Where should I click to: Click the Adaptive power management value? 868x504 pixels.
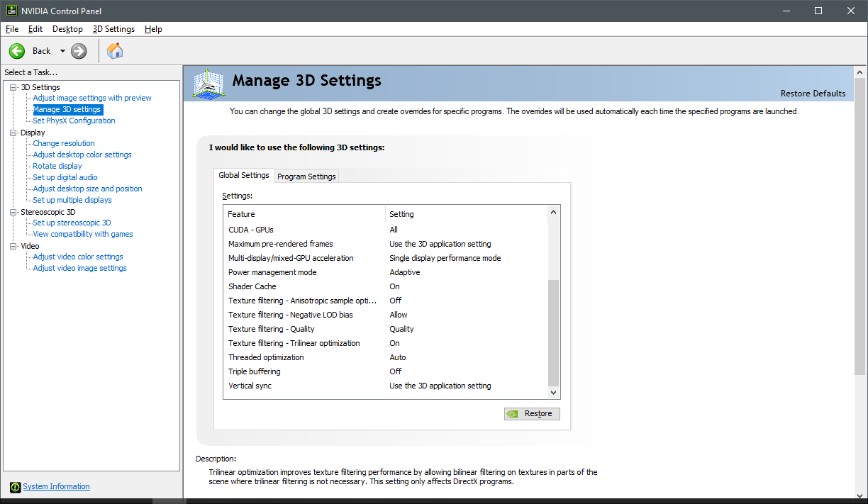pyautogui.click(x=405, y=272)
